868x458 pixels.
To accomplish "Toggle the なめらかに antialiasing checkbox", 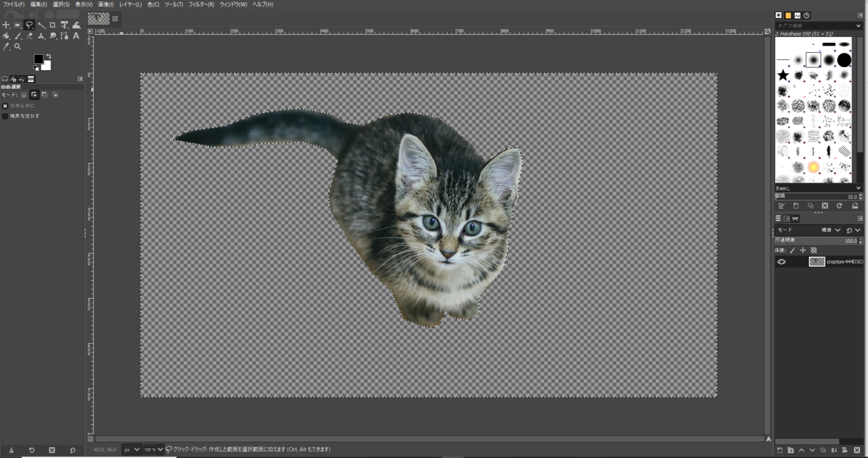I will [5, 106].
